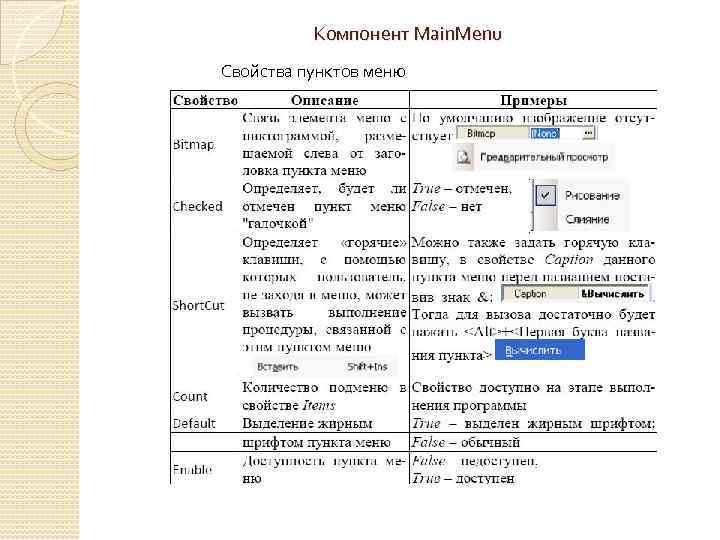Click the Примеры column header
This screenshot has width=720, height=540.
[534, 100]
